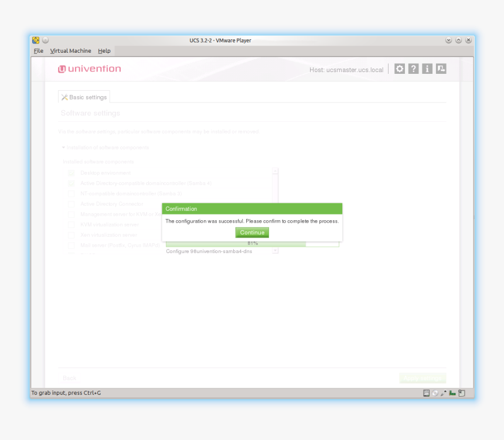Click 'To grab input, press Ctrl+G' status text
Image resolution: width=504 pixels, height=440 pixels.
point(66,393)
